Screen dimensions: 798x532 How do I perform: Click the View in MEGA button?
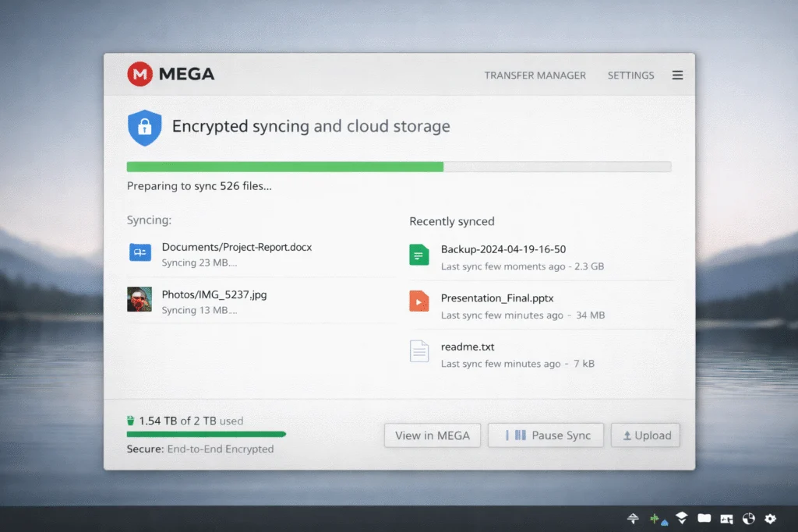pos(432,435)
